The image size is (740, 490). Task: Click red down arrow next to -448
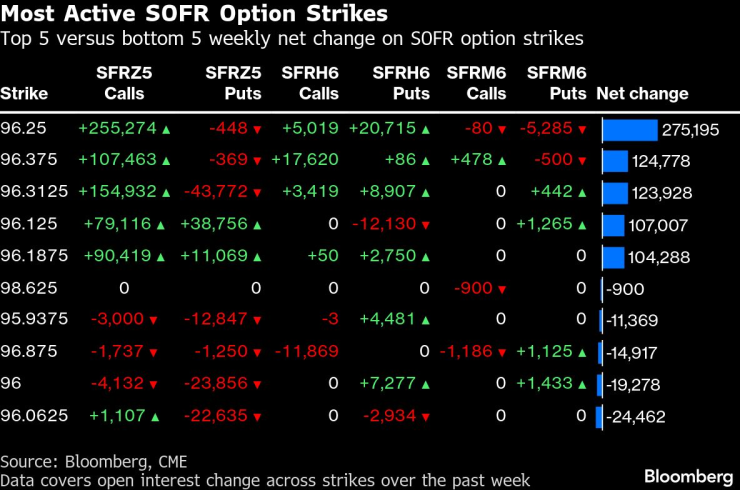[x=257, y=130]
